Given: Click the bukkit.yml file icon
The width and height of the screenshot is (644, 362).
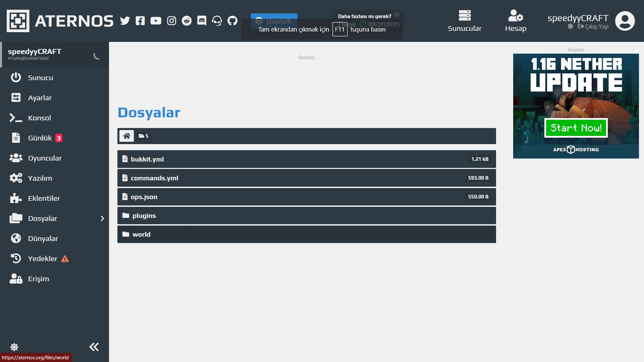Looking at the screenshot, I should 125,159.
